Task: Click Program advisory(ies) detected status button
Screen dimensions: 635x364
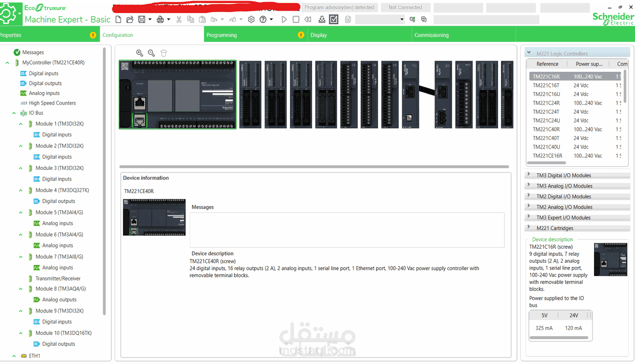Action: [x=339, y=8]
